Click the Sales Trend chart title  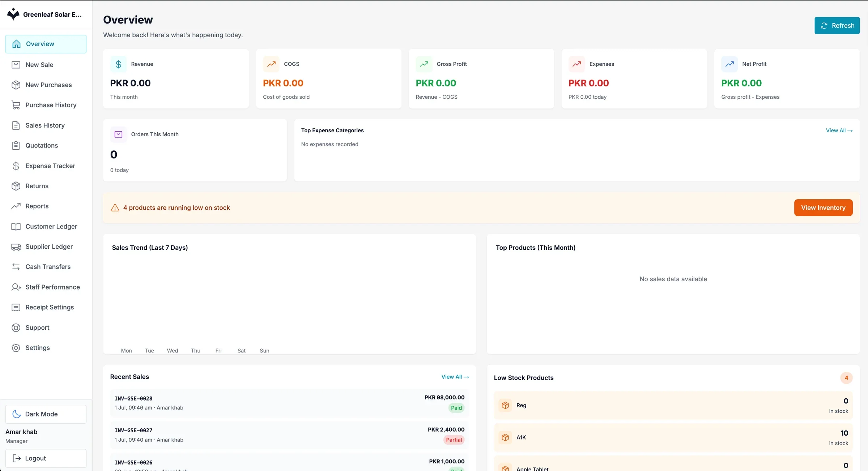[150, 248]
